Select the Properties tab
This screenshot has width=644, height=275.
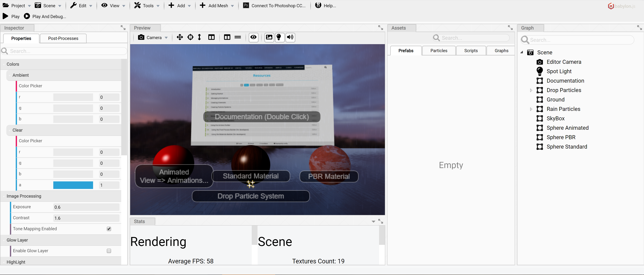(21, 38)
